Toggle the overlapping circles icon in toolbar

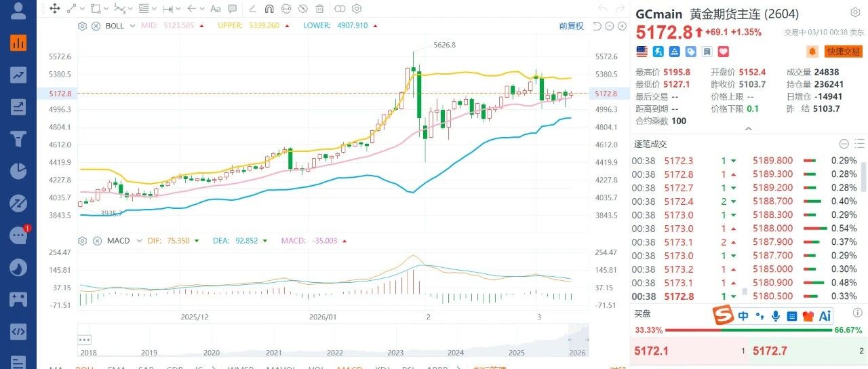[340, 9]
